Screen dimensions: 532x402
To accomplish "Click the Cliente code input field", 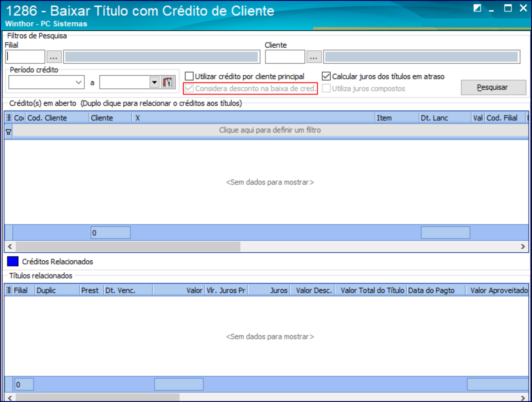I will (x=285, y=57).
